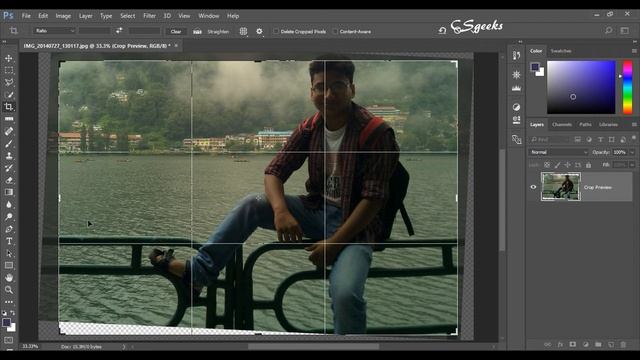Click inside the color picker field

pyautogui.click(x=581, y=87)
